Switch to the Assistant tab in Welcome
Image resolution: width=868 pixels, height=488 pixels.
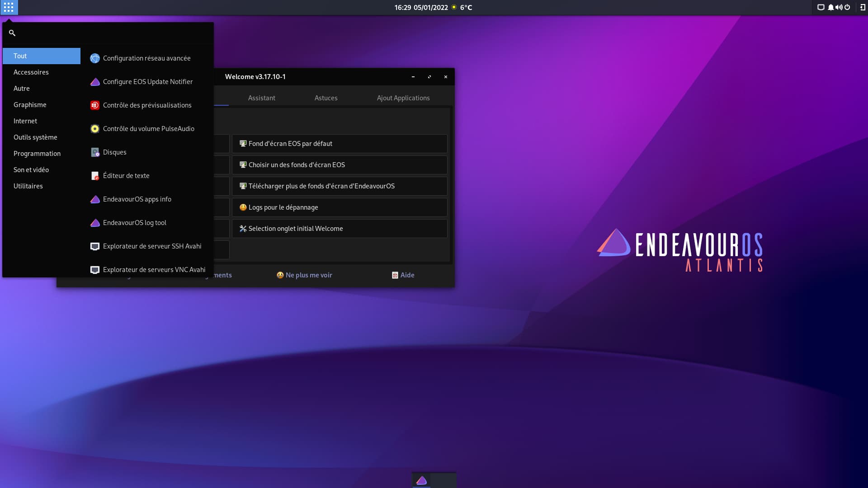click(261, 98)
